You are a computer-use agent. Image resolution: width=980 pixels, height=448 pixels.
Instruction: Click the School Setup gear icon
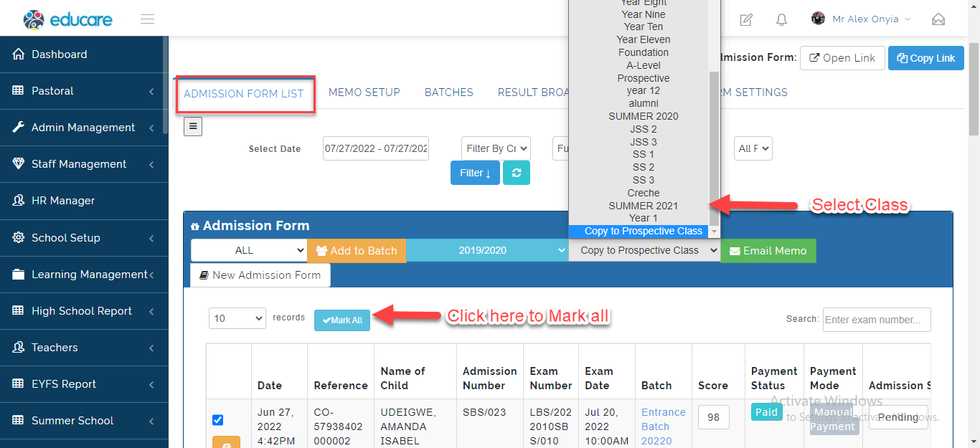click(x=18, y=238)
